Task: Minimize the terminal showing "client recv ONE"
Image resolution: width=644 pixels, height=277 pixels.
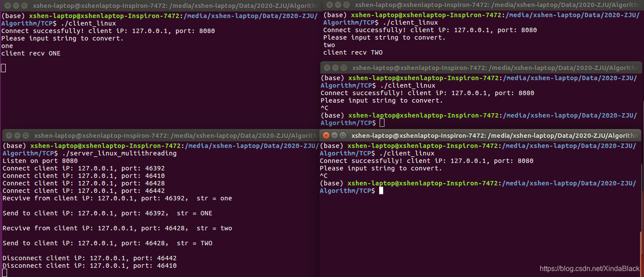Action: coord(16,6)
